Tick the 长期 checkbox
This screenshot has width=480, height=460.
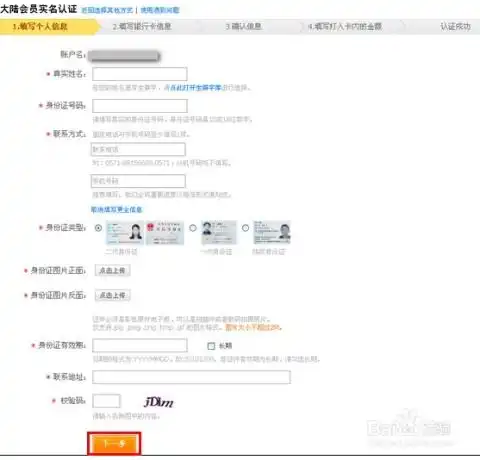211,346
